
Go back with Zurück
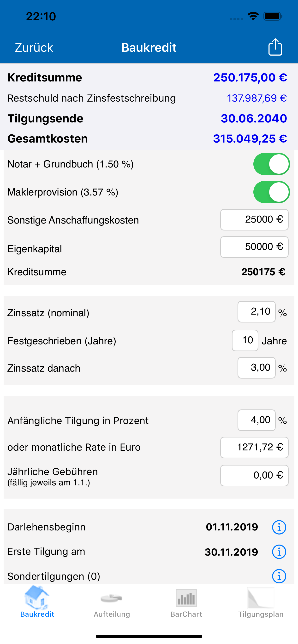pos(34,47)
